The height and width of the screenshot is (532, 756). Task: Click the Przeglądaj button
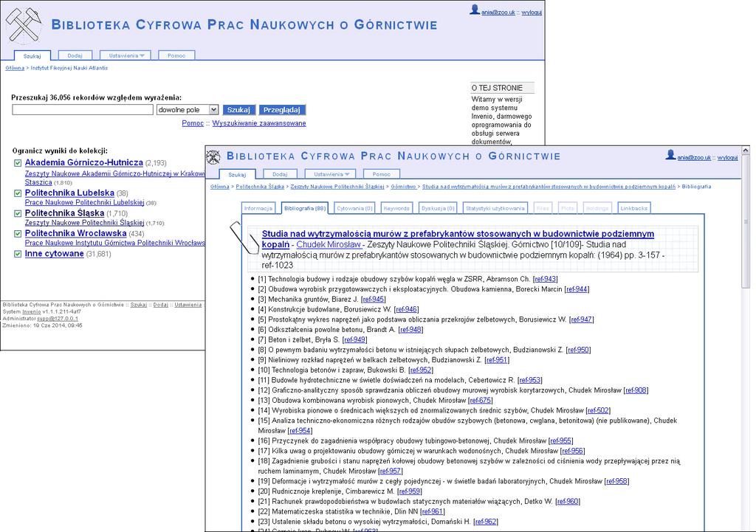point(282,110)
